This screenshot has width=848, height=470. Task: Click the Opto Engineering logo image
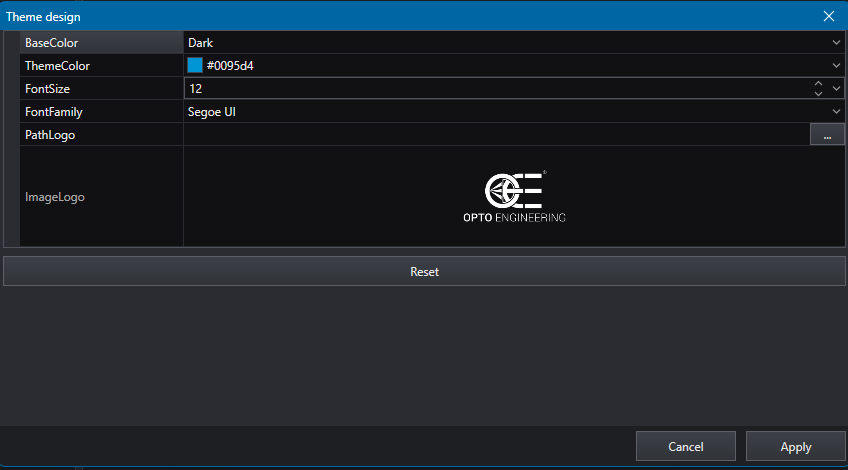(514, 196)
